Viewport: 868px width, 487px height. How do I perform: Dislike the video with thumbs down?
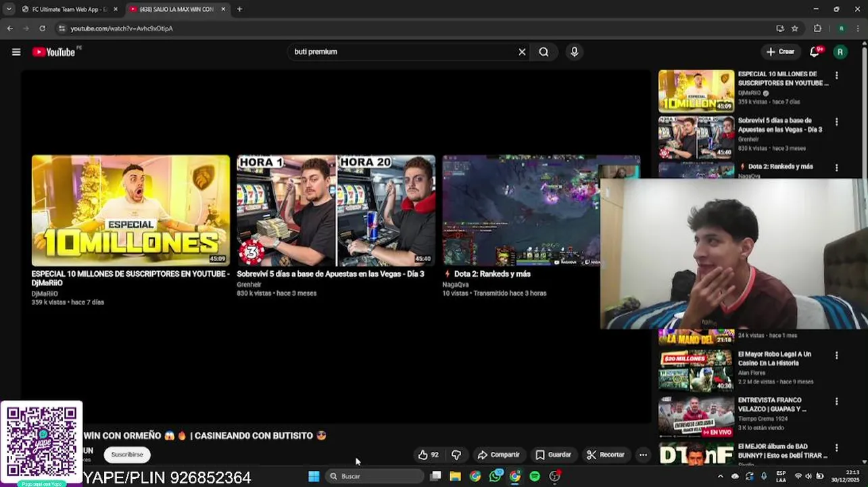[456, 455]
